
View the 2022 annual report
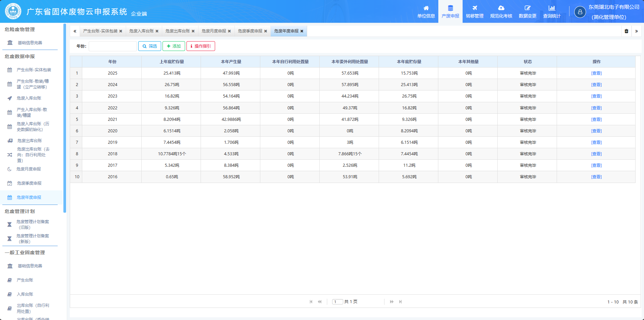(x=596, y=108)
